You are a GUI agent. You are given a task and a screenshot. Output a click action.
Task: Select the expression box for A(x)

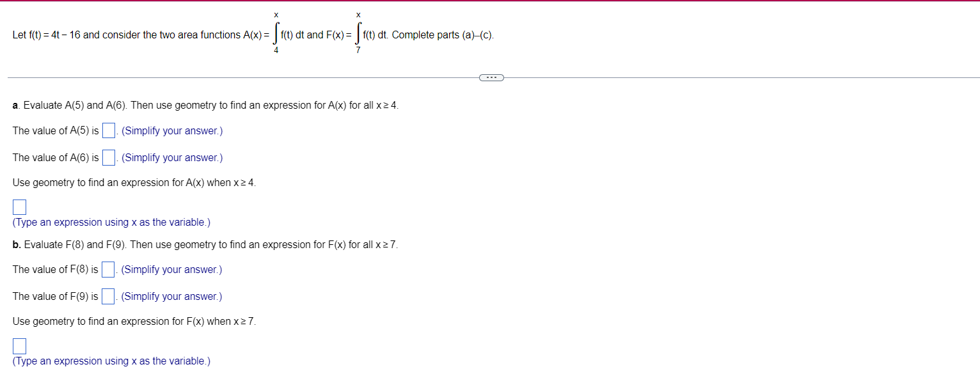(19, 206)
